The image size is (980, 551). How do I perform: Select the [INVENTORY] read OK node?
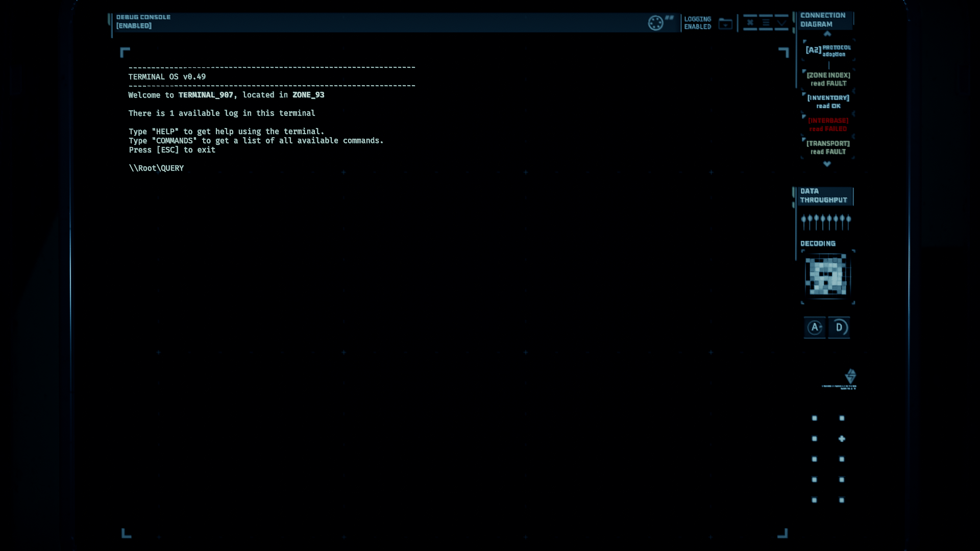pos(828,102)
